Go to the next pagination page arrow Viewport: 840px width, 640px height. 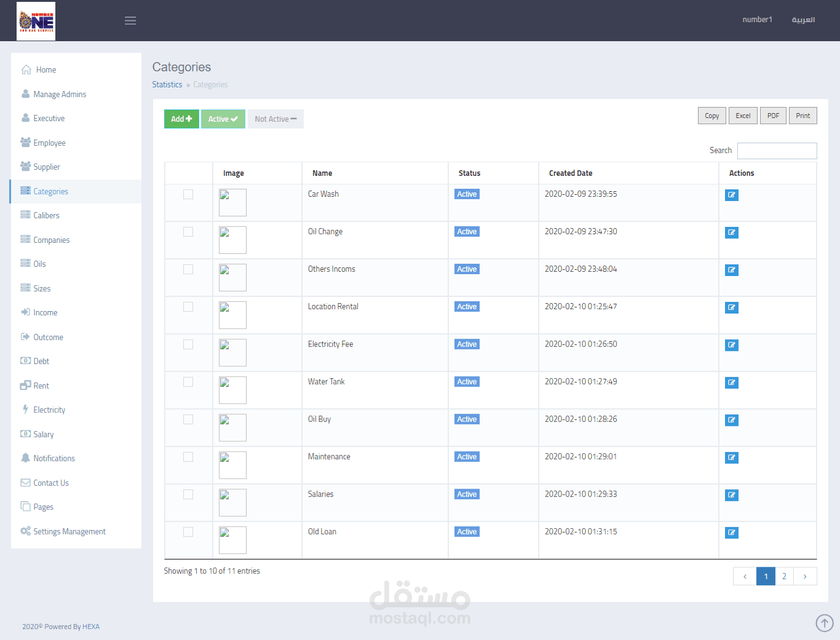pos(805,576)
